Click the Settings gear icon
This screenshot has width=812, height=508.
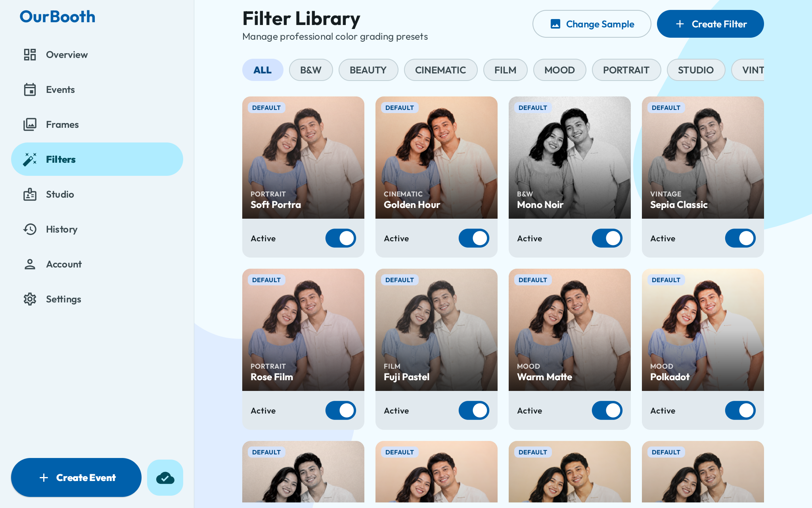coord(30,299)
